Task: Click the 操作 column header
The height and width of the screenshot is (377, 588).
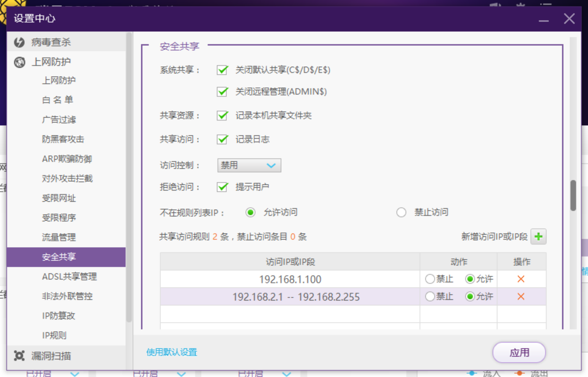Action: click(522, 262)
